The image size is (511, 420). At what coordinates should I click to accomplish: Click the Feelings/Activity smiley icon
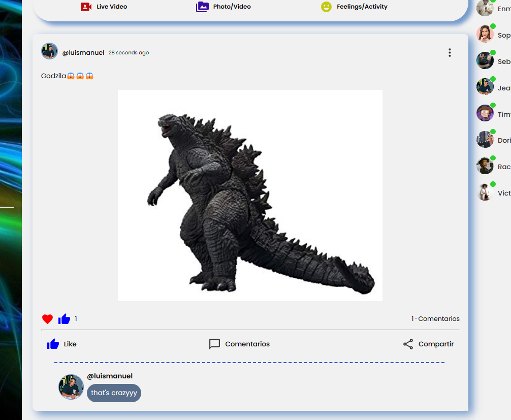326,7
